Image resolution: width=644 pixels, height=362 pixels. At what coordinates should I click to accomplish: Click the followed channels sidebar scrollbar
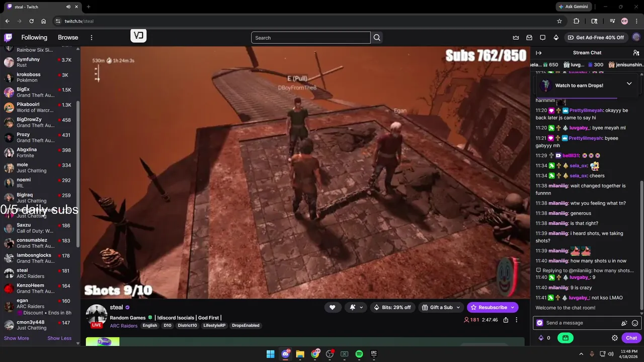pyautogui.click(x=78, y=173)
